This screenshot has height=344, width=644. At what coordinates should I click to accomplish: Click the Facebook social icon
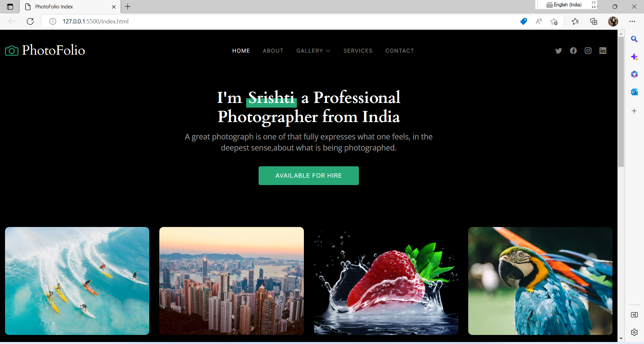[573, 51]
